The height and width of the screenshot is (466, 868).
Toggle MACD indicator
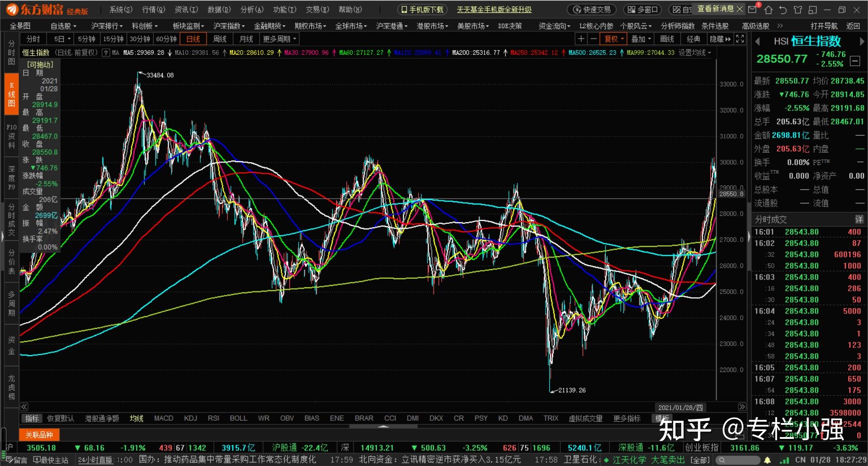pyautogui.click(x=164, y=418)
